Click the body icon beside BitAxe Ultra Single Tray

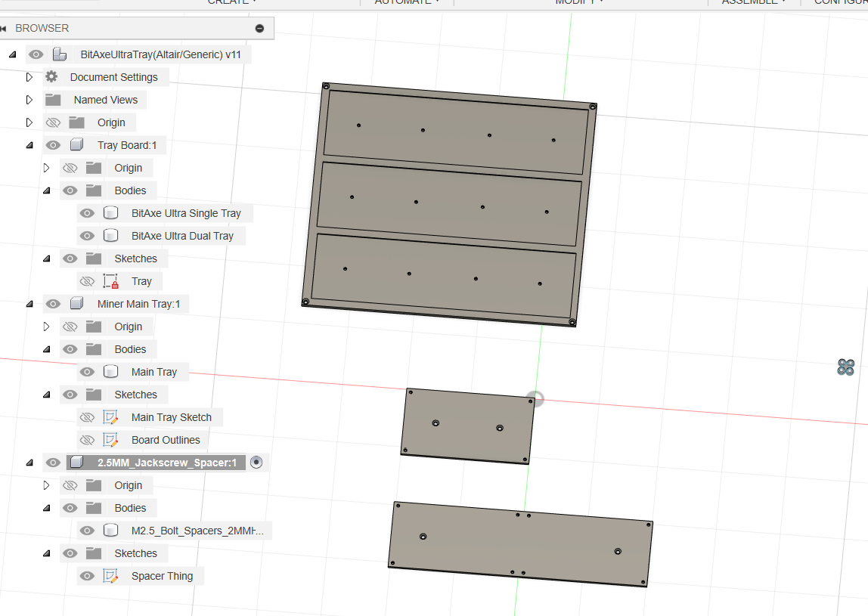click(110, 213)
